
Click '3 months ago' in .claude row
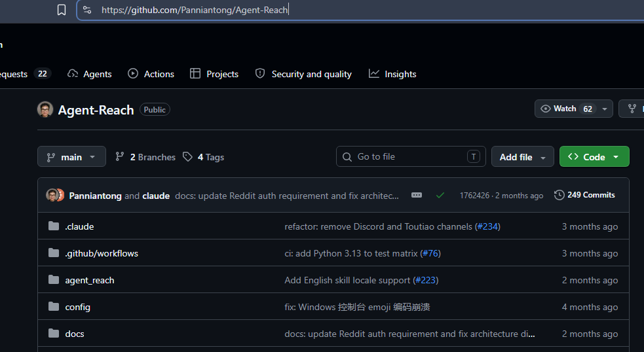tap(590, 226)
